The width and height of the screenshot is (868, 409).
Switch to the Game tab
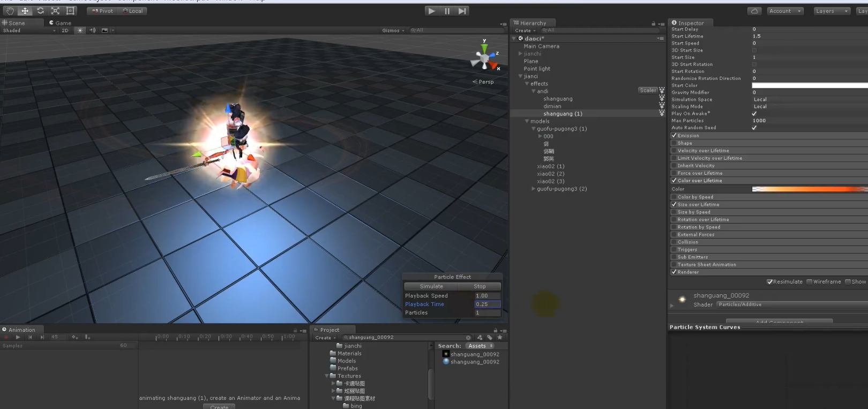click(60, 23)
